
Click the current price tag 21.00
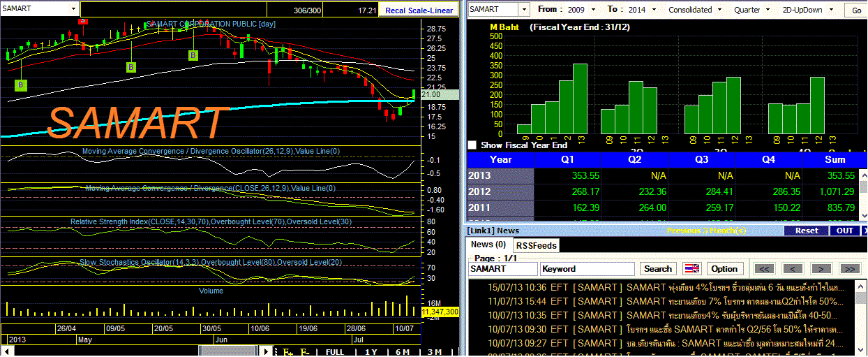click(x=440, y=94)
